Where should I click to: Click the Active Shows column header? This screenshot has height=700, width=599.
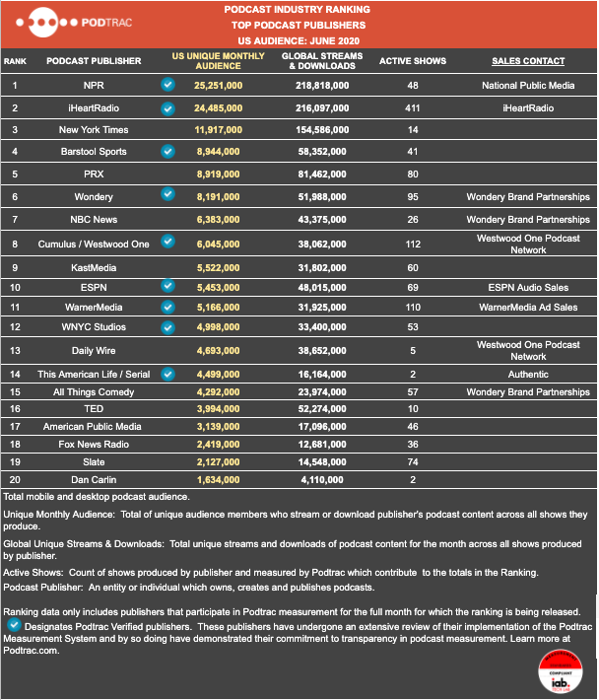[413, 61]
